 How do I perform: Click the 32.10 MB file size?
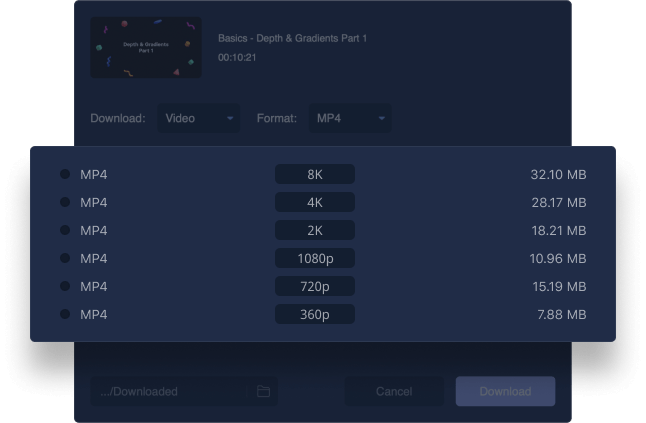(x=558, y=175)
